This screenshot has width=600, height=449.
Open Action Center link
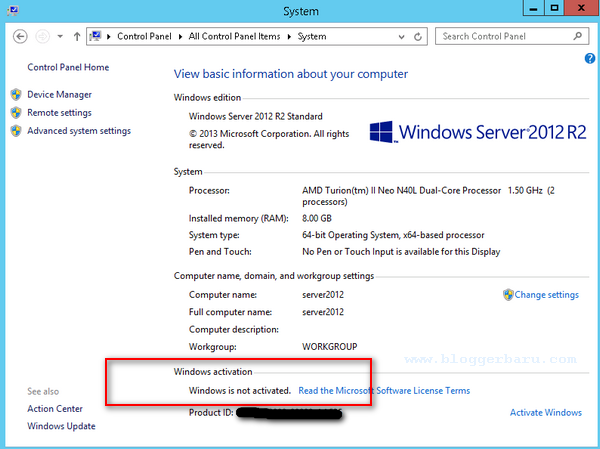(55, 409)
